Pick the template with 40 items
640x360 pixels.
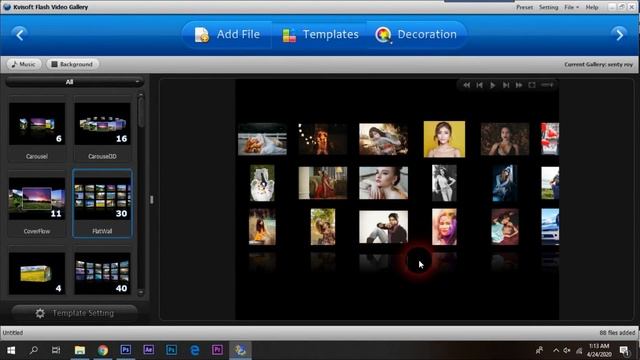coord(102,273)
